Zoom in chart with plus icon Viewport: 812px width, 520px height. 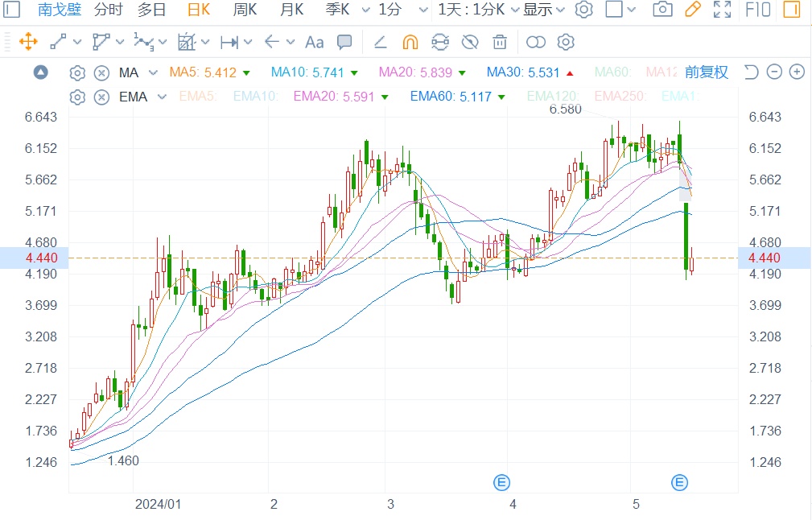pyautogui.click(x=797, y=72)
